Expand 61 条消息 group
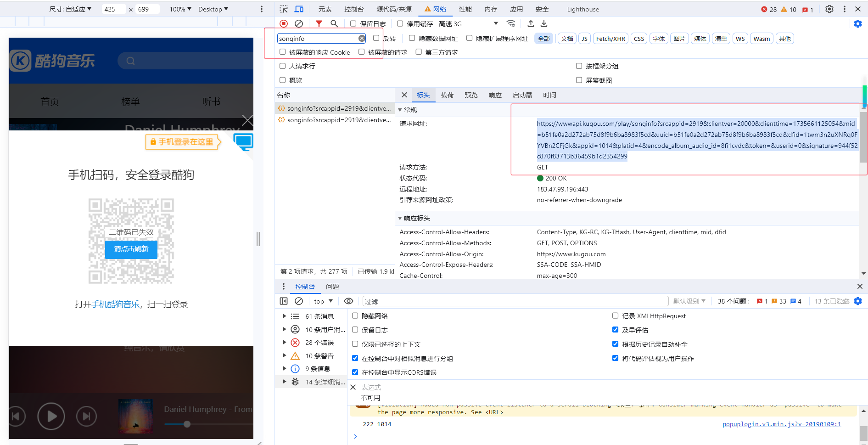Screen dimensions: 868x445 (285, 316)
